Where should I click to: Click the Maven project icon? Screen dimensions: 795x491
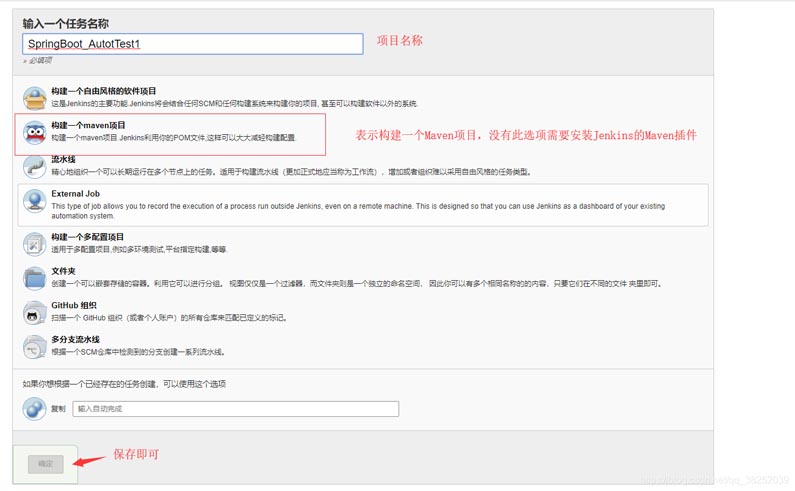coord(35,132)
